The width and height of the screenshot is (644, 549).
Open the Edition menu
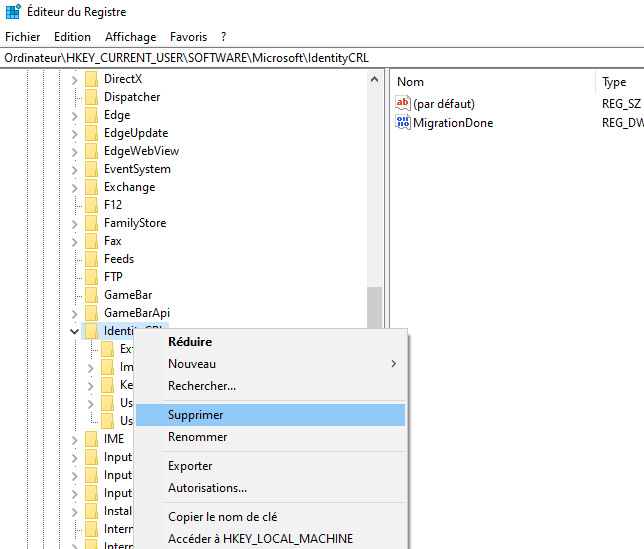pos(72,37)
